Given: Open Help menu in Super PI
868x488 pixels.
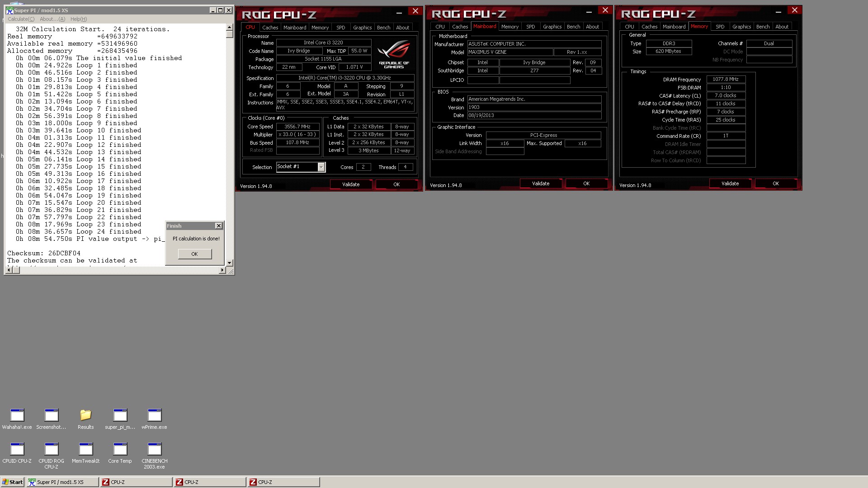Looking at the screenshot, I should point(79,19).
